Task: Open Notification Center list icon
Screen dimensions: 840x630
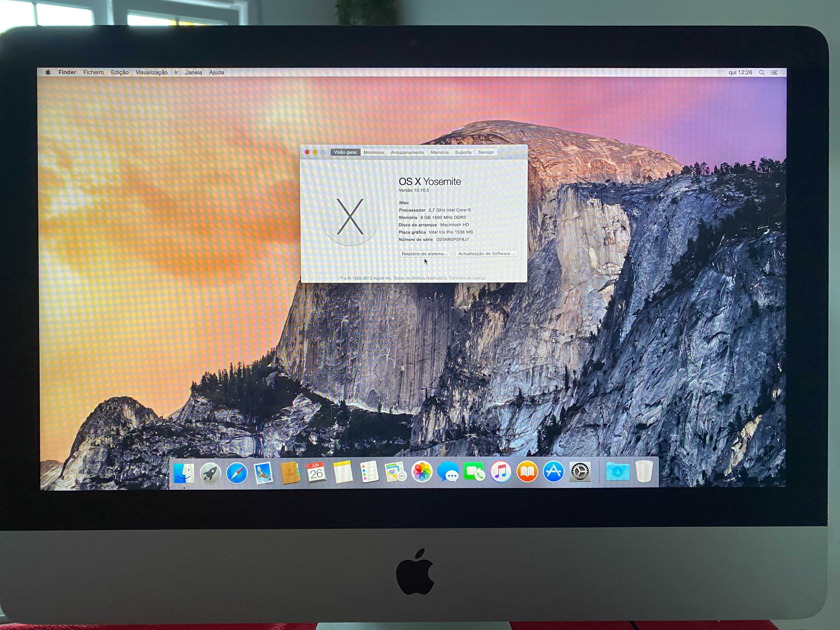Action: click(774, 72)
